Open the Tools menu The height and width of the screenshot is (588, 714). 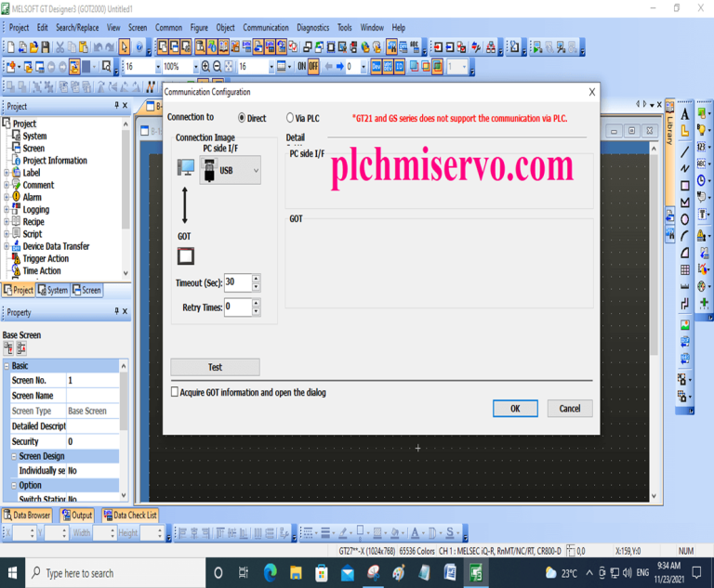coord(345,28)
